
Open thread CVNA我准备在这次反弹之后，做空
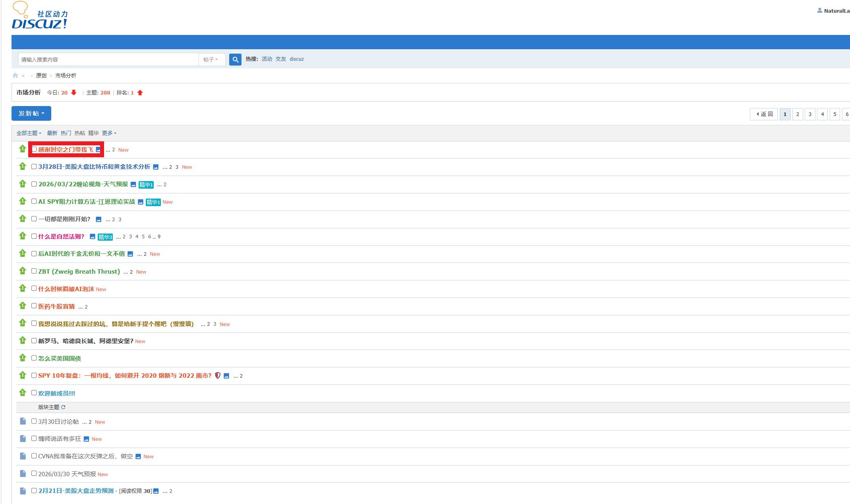tap(85, 456)
